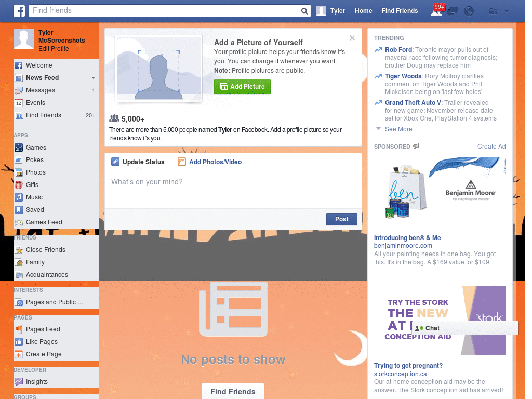Dismiss the Add a Picture card
Viewport: 532px width, 399px height.
point(352,38)
